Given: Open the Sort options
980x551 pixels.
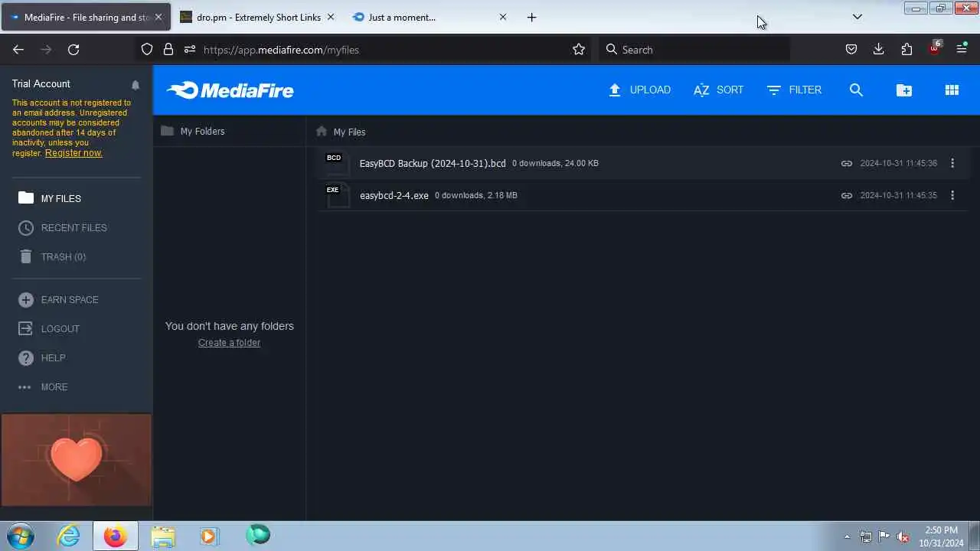Looking at the screenshot, I should (x=718, y=90).
